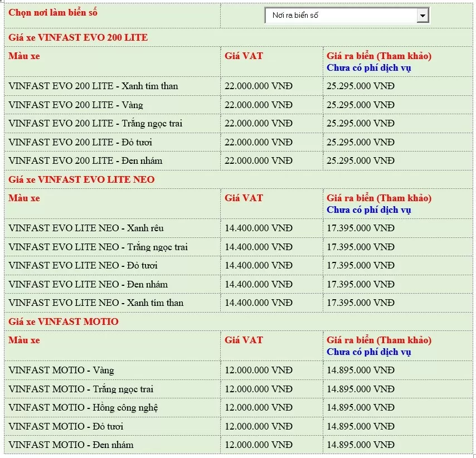Click the 'Giá VAT' header in the MOTIO section
This screenshot has width=476, height=458.
[244, 340]
